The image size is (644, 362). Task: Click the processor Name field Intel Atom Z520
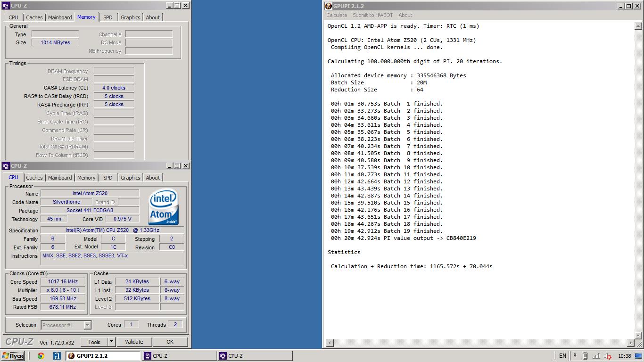[x=90, y=193]
